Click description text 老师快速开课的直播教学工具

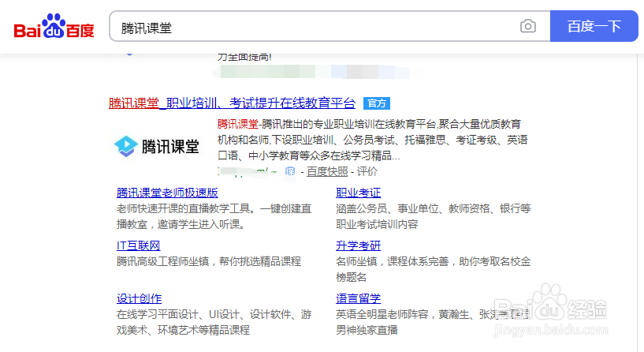pyautogui.click(x=183, y=209)
